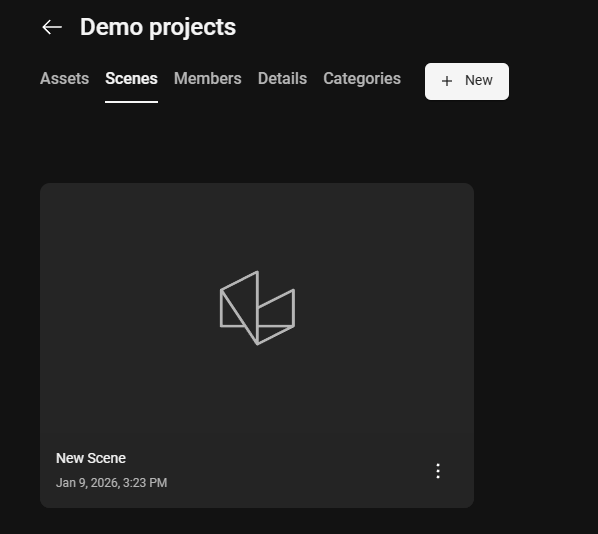The width and height of the screenshot is (598, 534).
Task: View the Details tab
Action: tap(282, 79)
